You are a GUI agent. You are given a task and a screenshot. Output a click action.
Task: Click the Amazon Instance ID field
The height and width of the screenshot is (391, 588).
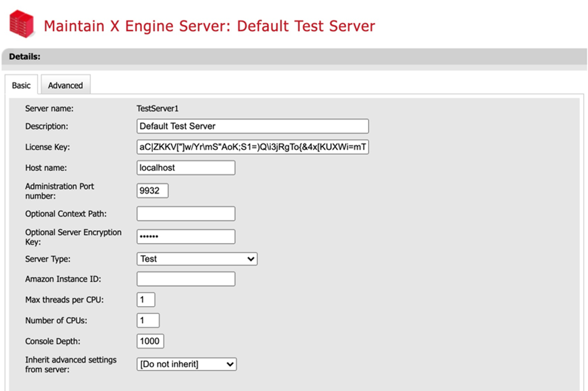pyautogui.click(x=186, y=279)
